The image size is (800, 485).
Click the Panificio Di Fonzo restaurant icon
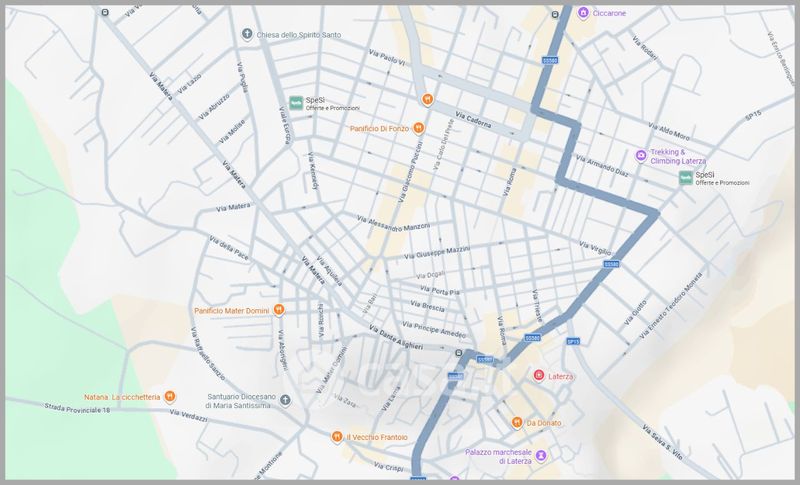tap(418, 128)
